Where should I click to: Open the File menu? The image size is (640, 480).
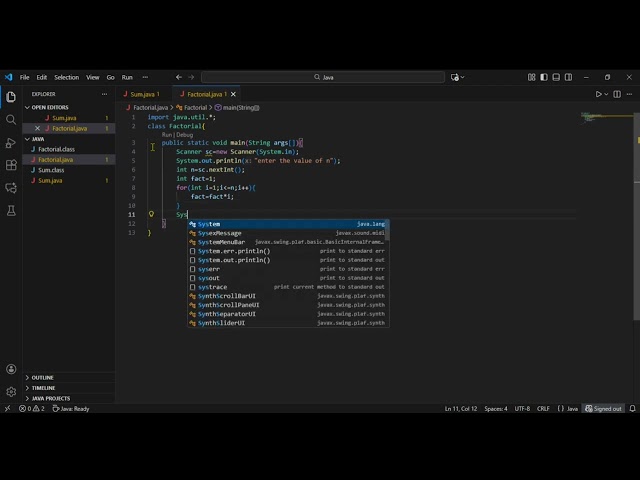[24, 77]
